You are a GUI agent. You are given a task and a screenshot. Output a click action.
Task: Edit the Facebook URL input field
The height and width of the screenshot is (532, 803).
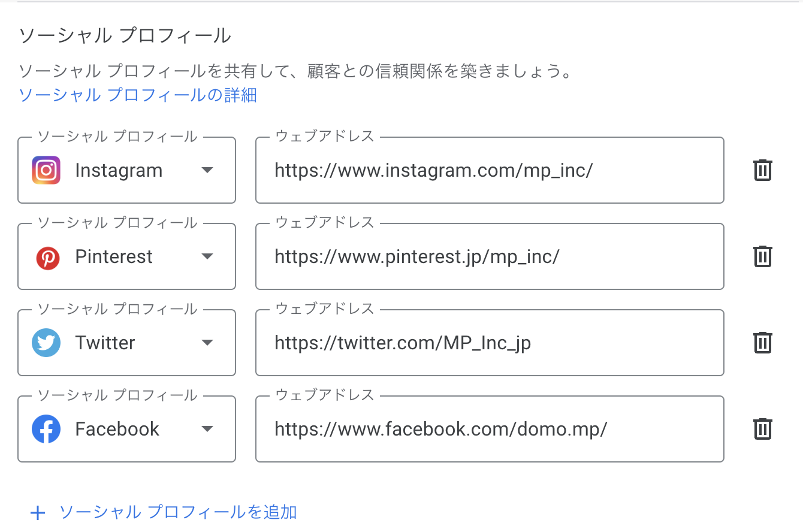point(490,429)
